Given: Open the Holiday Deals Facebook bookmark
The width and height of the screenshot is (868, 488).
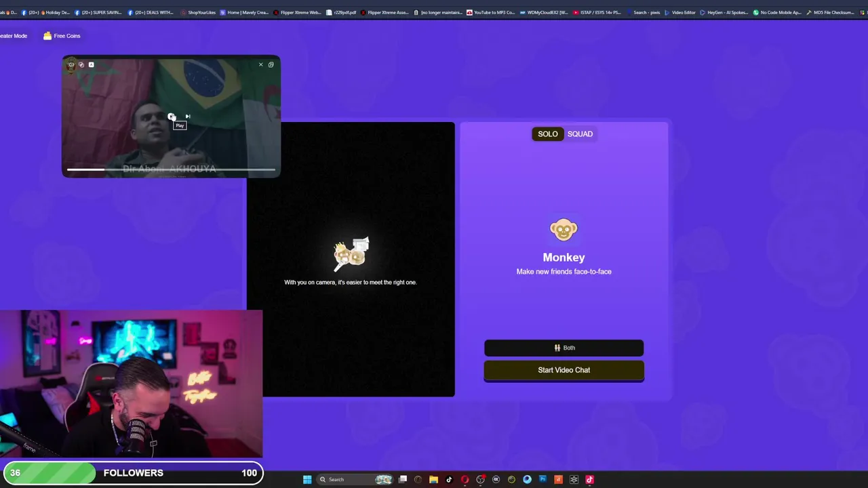Looking at the screenshot, I should pos(46,12).
